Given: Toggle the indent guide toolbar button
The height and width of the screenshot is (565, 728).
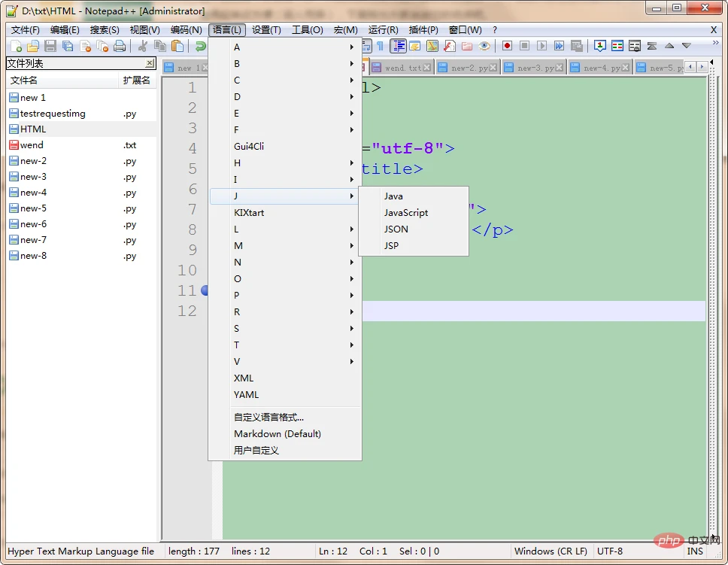Looking at the screenshot, I should (x=398, y=46).
